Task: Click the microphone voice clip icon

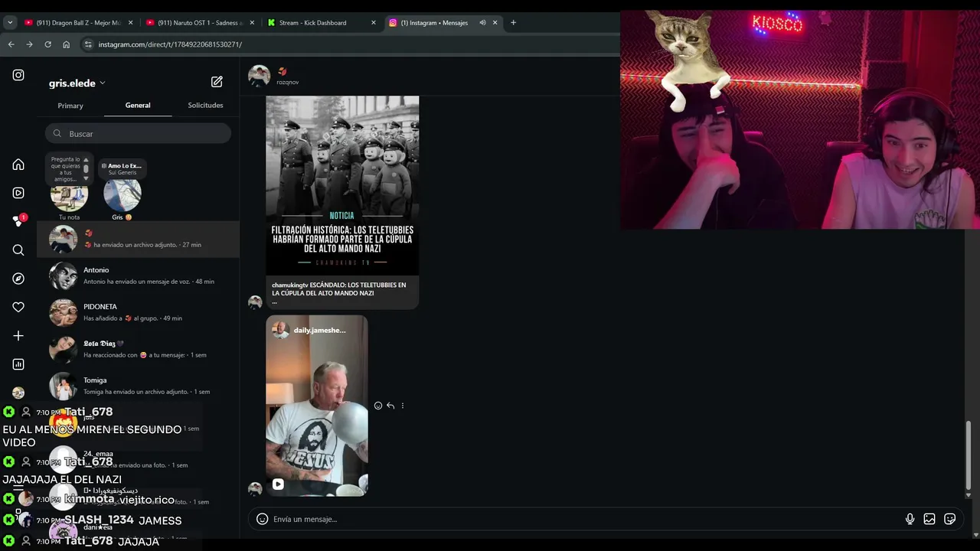Action: click(910, 519)
